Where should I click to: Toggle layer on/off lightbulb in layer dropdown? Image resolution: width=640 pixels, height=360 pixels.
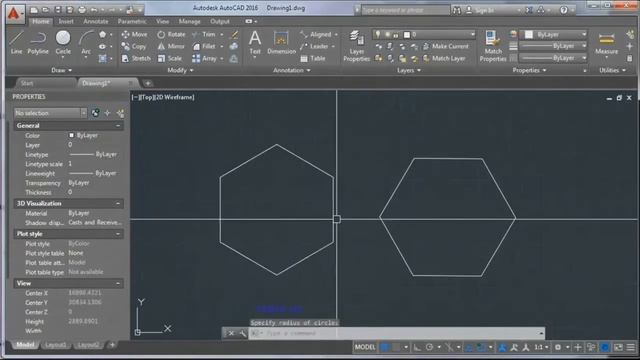(x=378, y=35)
